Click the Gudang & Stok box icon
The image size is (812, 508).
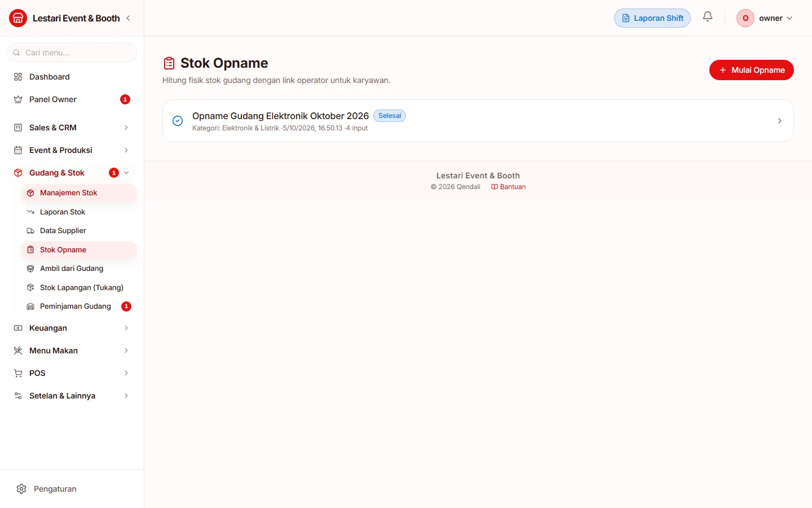[18, 173]
